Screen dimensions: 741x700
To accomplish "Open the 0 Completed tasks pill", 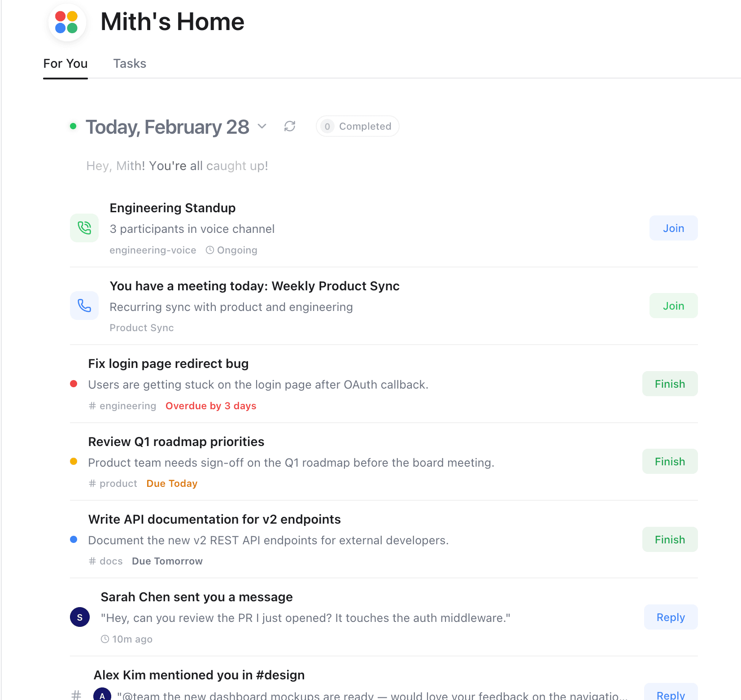I will tap(357, 127).
